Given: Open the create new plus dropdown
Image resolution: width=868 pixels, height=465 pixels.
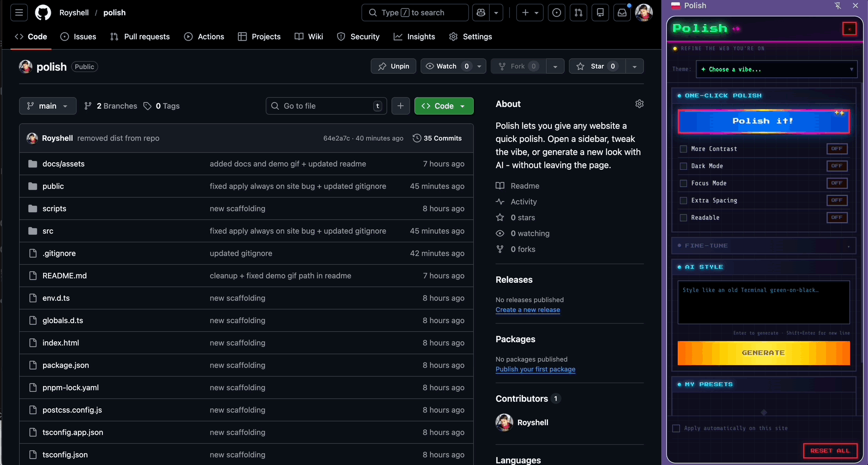Looking at the screenshot, I should [x=530, y=13].
